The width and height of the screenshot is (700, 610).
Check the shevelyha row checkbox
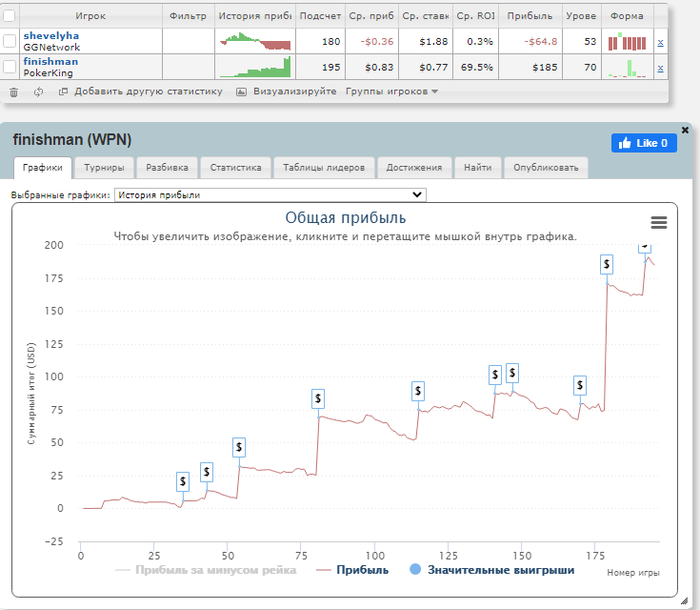click(x=9, y=41)
